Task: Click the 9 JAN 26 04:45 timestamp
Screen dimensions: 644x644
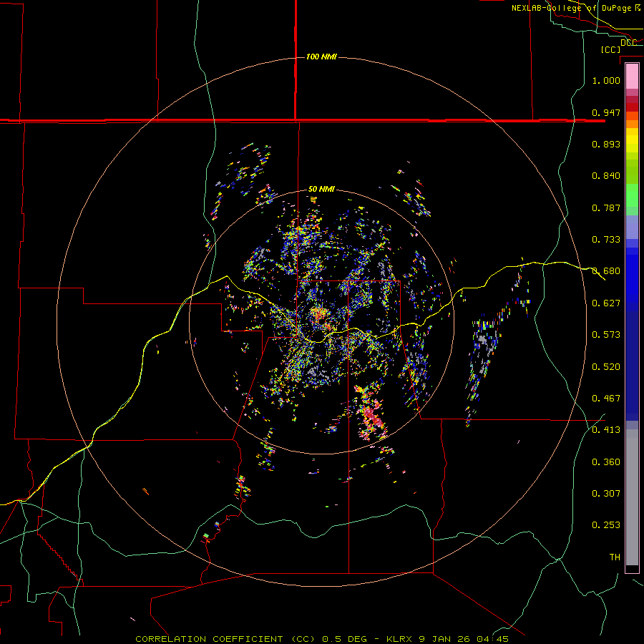Action: pyautogui.click(x=464, y=639)
